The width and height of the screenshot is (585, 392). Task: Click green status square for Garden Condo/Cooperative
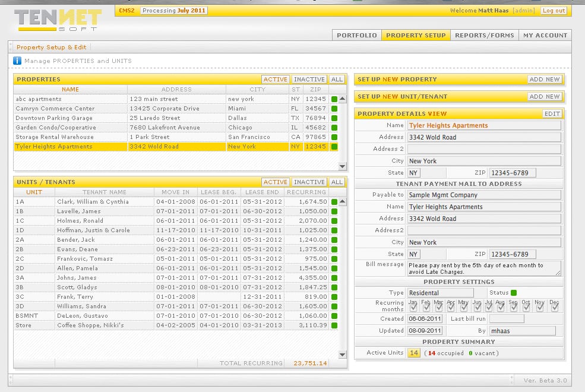(334, 128)
